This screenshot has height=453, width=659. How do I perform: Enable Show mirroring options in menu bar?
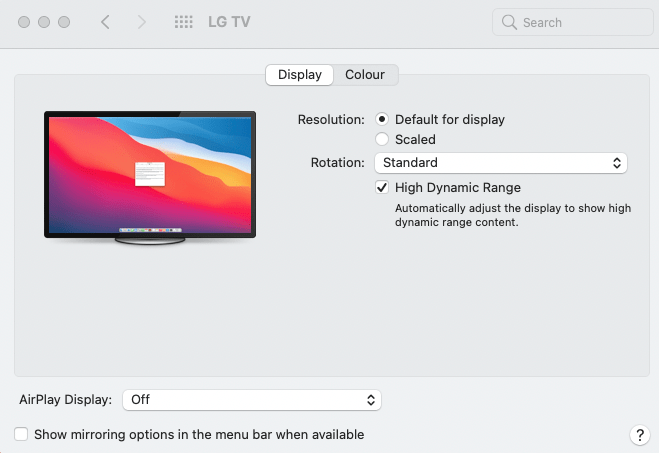coord(21,435)
